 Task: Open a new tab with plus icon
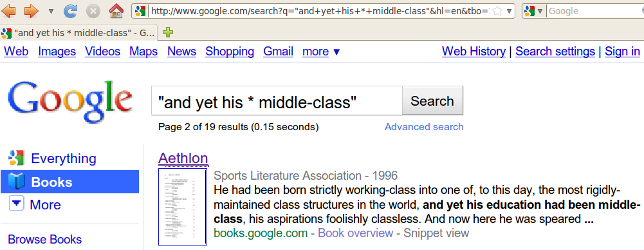167,32
